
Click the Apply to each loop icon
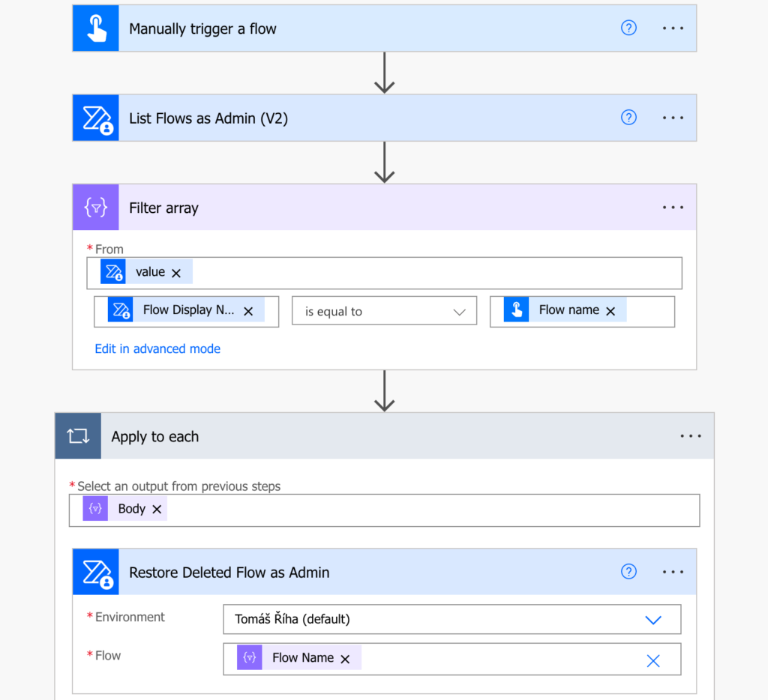(x=78, y=436)
